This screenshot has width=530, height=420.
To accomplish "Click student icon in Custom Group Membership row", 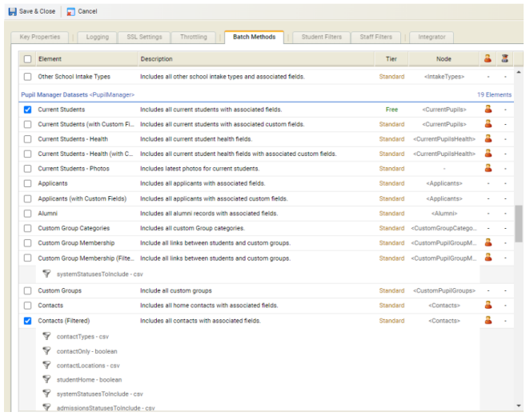I will click(488, 242).
